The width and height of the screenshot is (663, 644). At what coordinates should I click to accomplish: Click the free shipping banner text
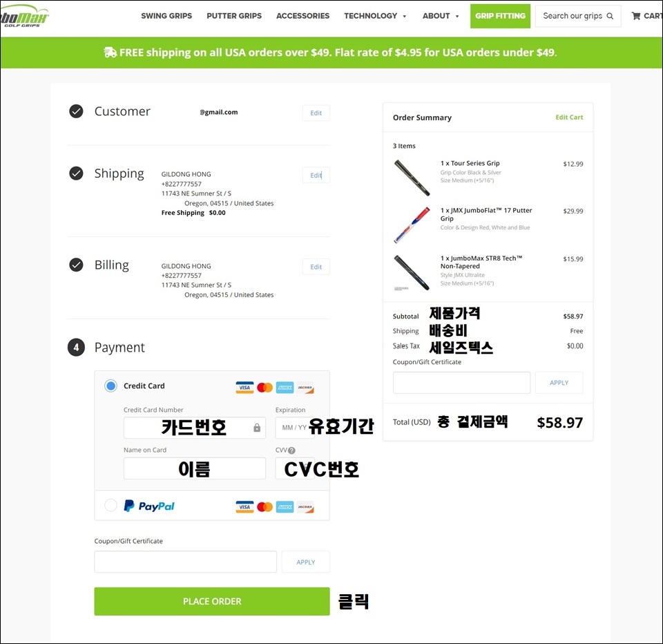click(338, 53)
